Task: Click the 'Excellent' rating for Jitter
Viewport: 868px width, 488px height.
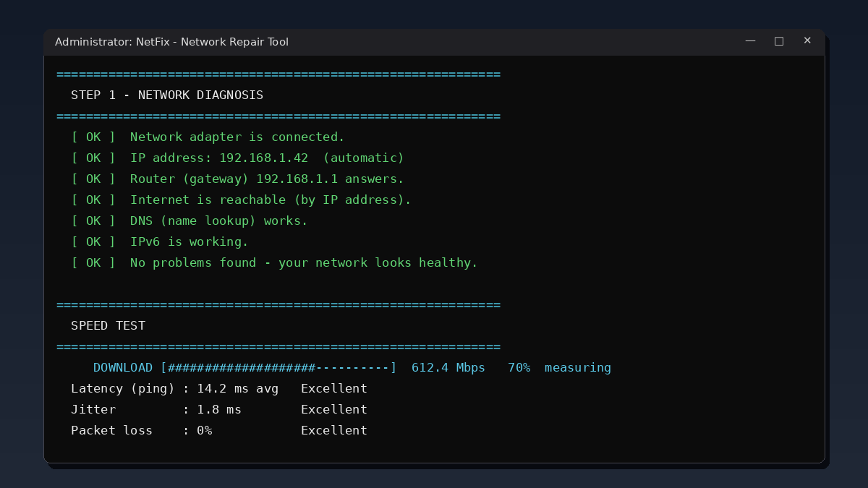Action: (334, 410)
